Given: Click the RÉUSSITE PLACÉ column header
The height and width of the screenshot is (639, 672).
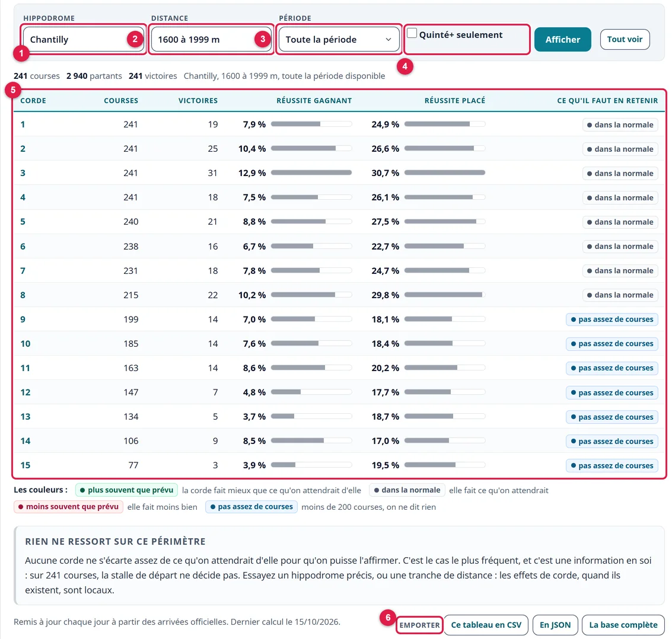Looking at the screenshot, I should [455, 101].
